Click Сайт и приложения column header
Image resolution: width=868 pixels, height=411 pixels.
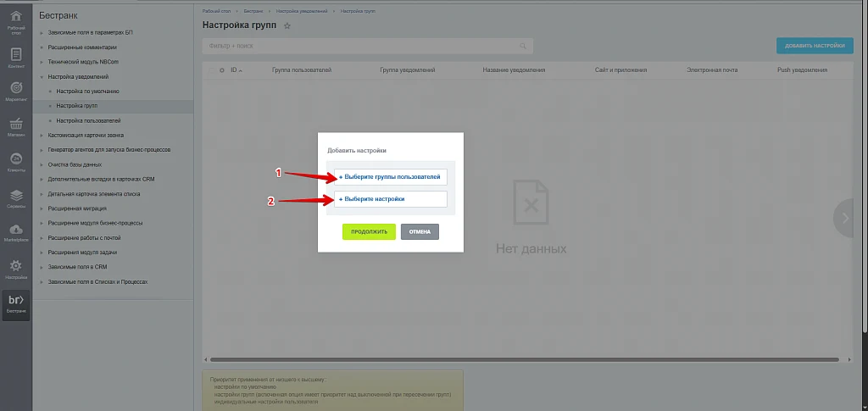pyautogui.click(x=621, y=70)
